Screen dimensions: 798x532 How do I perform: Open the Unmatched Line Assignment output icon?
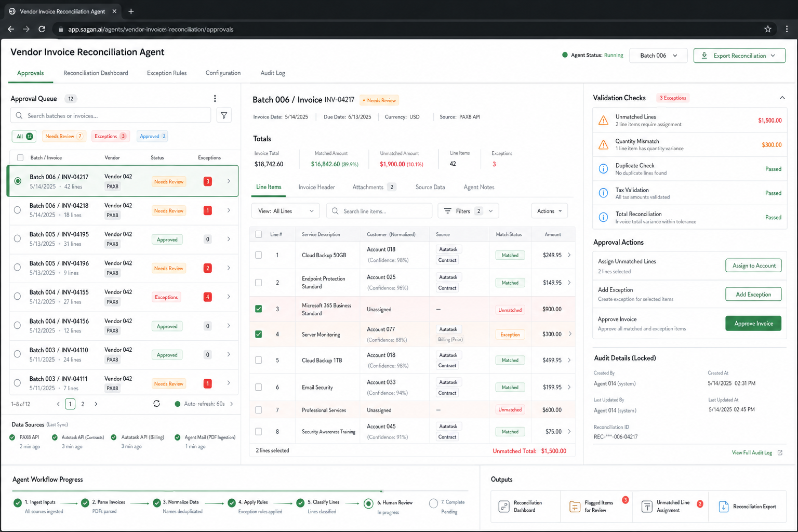pyautogui.click(x=647, y=507)
